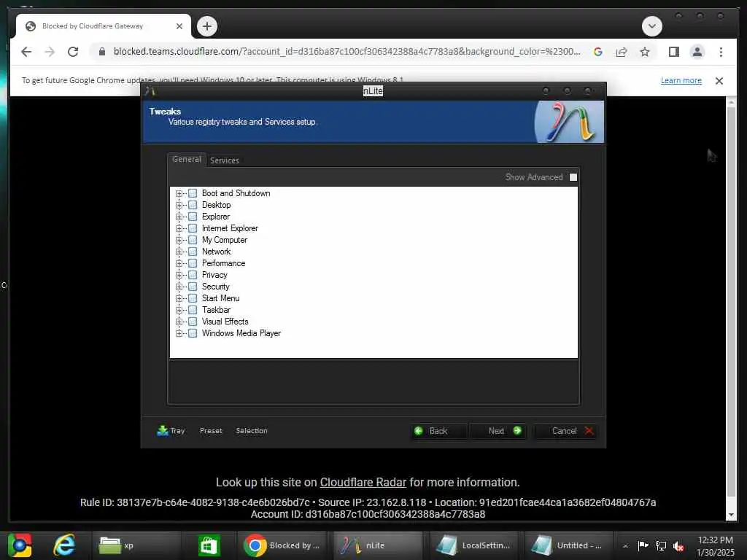Expand the Boot and Shutdown tree node

pyautogui.click(x=179, y=193)
